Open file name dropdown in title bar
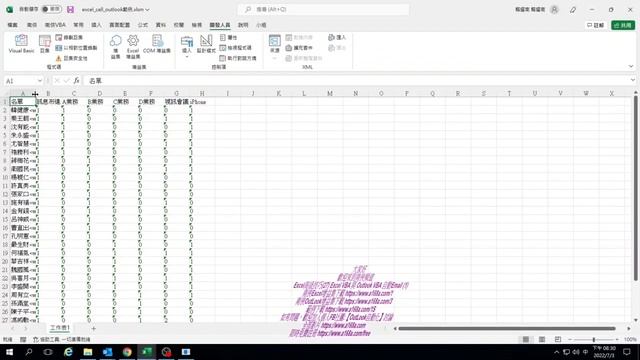640x360 pixels. (147, 9)
